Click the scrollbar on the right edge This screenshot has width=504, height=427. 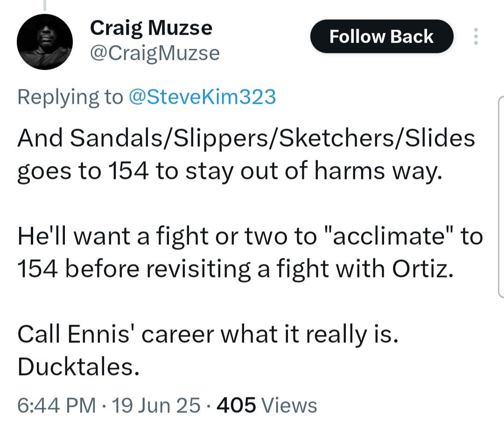[x=501, y=196]
